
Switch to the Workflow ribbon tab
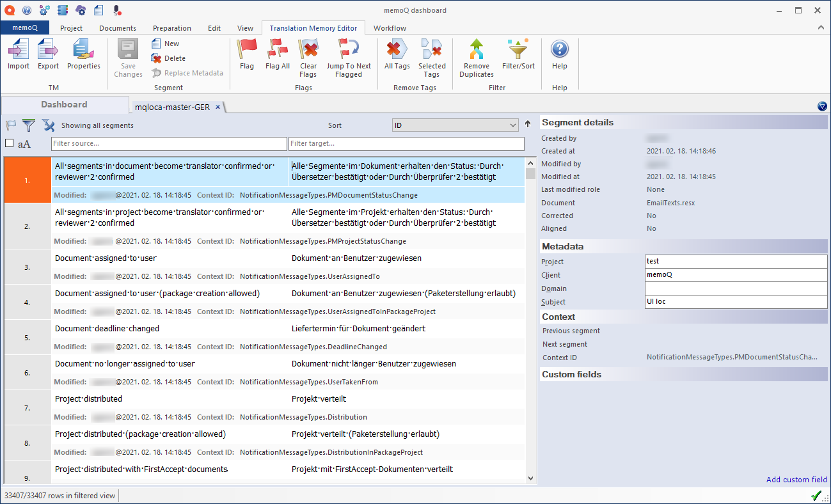tap(390, 28)
